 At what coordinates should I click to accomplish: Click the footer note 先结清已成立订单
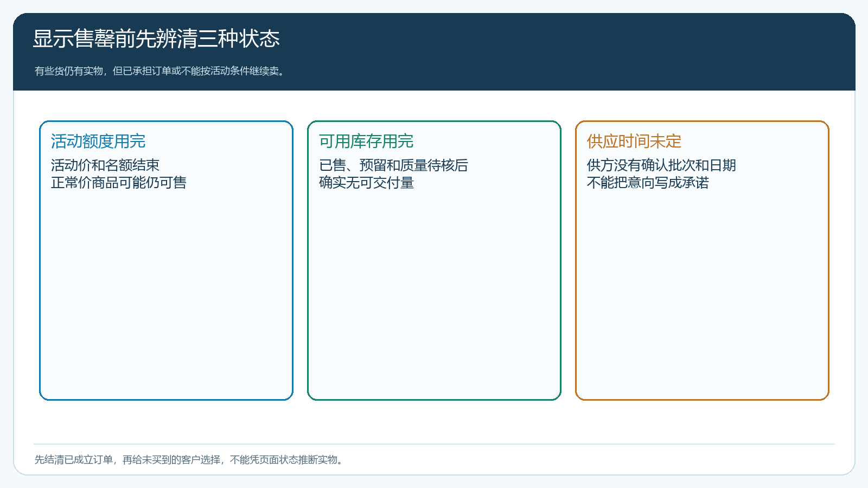tap(74, 460)
